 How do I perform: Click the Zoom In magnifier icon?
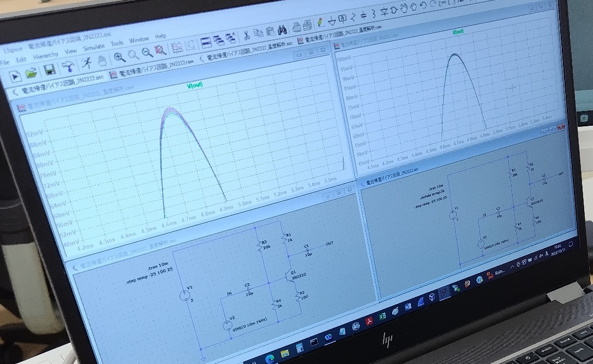pos(120,57)
